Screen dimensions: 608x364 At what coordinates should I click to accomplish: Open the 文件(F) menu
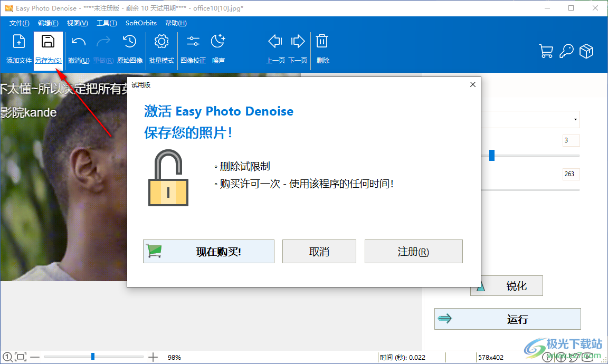20,23
